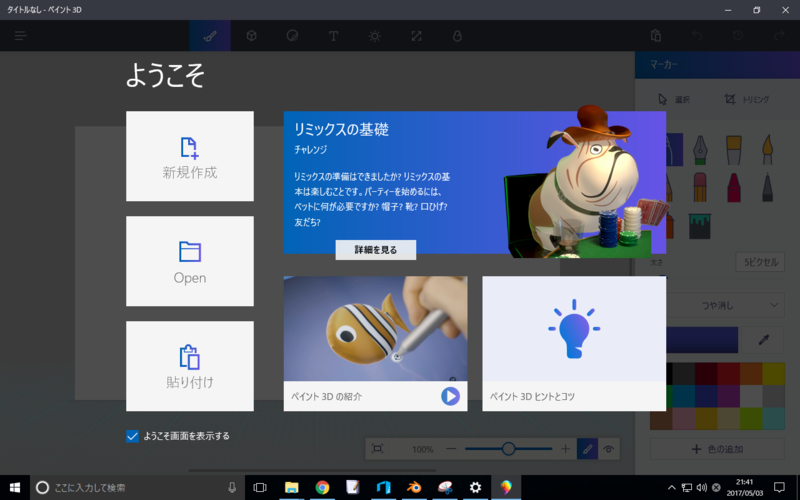
Task: Open the Canvas resize tab
Action: click(x=416, y=36)
